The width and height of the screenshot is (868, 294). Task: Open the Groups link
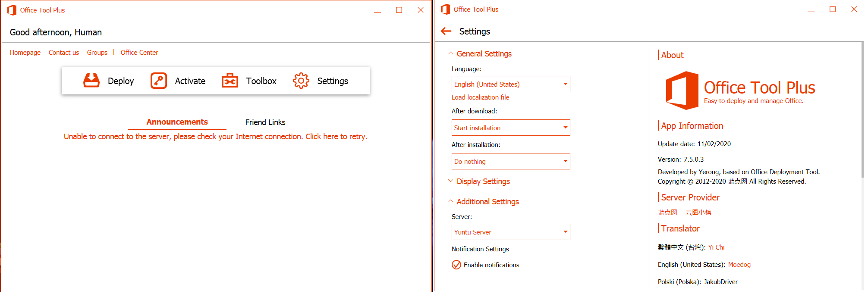97,53
